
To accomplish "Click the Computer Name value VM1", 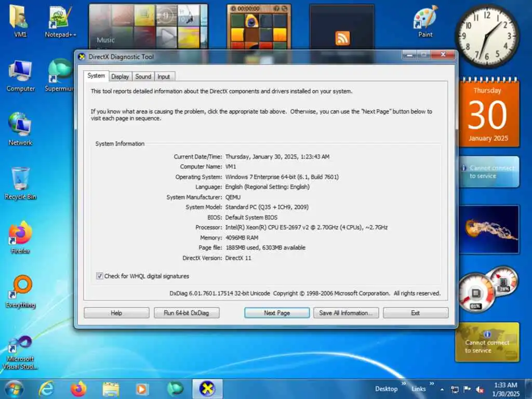I will 231,167.
